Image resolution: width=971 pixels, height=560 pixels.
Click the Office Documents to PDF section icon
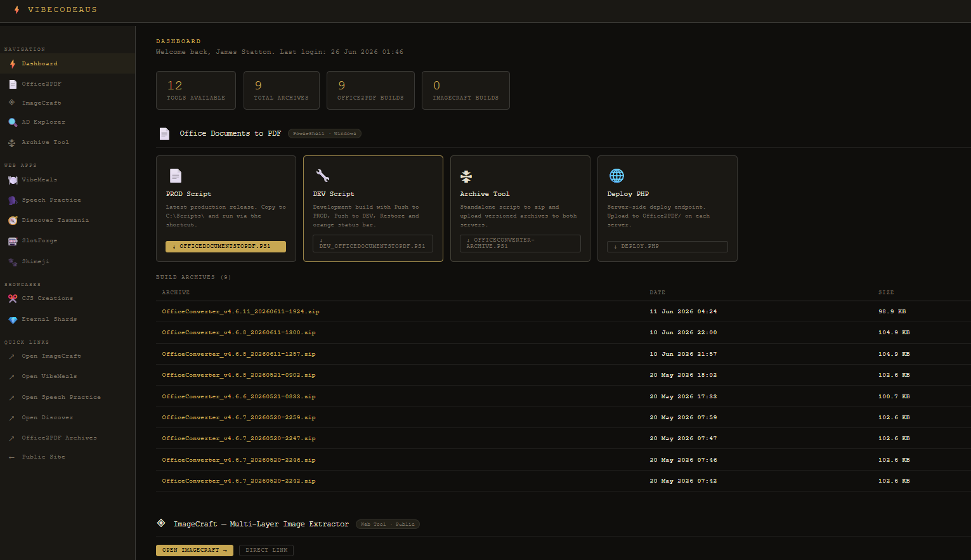pos(164,134)
